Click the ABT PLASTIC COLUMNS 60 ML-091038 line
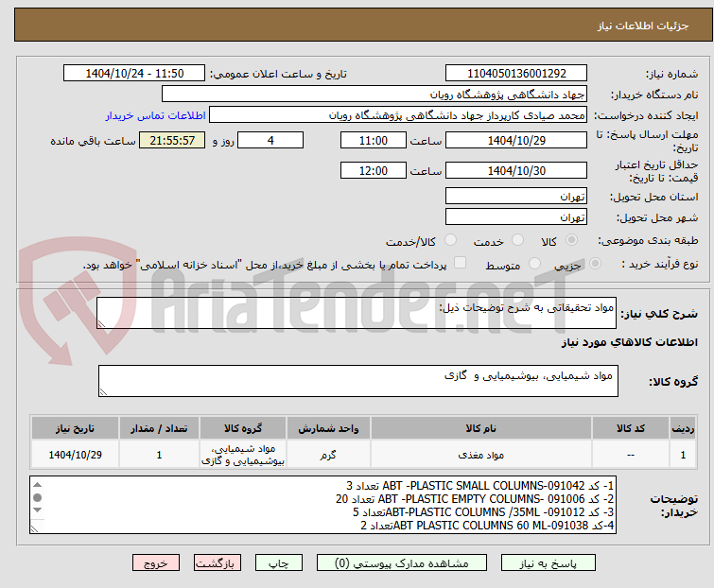Image resolution: width=714 pixels, height=588 pixels. 487,526
